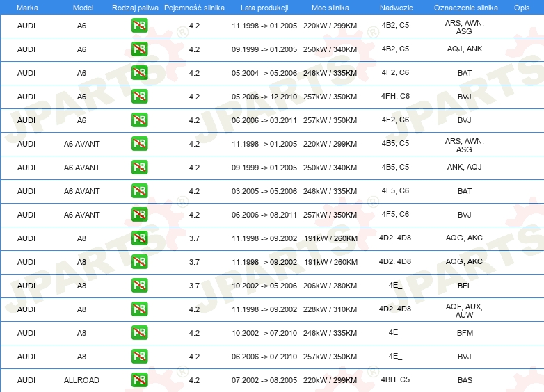Select the engine code cell AQF, AUX, AUW

click(x=464, y=311)
